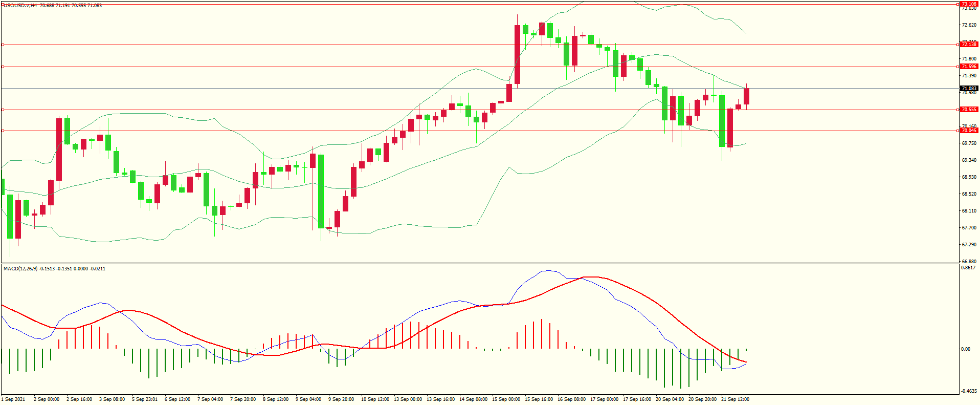Image resolution: width=980 pixels, height=405 pixels.
Task: Click the 3 Sep 08:00 time label
Action: [112, 399]
